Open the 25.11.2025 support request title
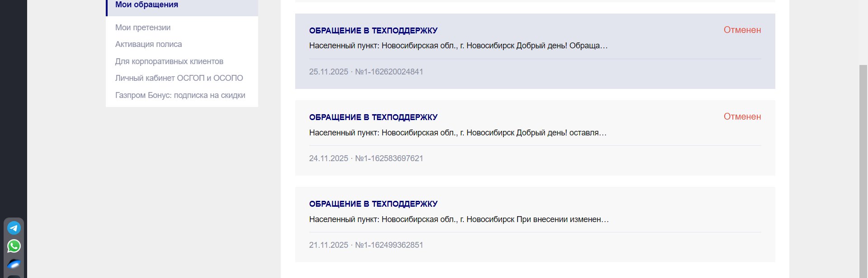This screenshot has height=278, width=868. (373, 31)
